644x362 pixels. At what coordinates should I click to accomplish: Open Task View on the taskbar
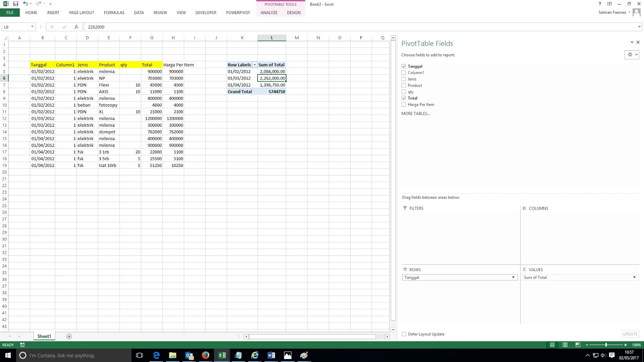[140, 355]
